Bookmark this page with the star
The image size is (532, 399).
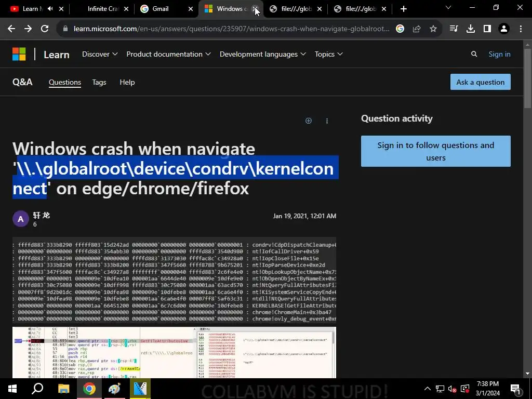click(x=433, y=29)
